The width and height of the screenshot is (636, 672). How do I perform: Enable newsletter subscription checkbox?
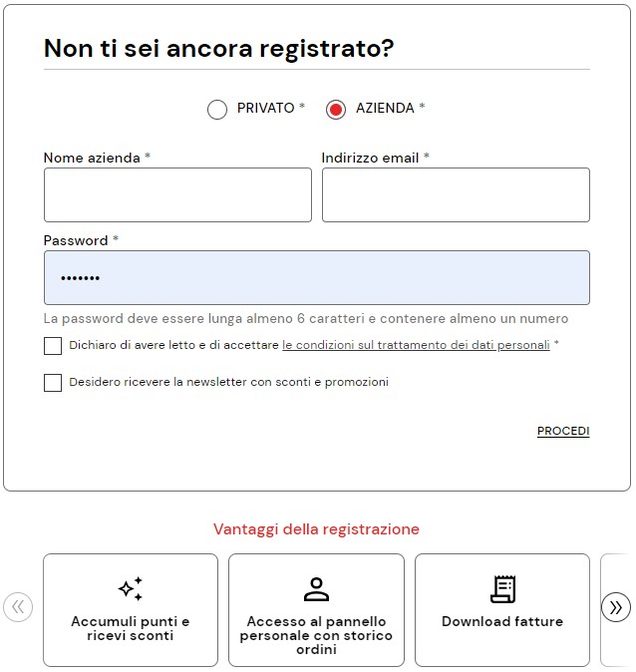click(53, 383)
